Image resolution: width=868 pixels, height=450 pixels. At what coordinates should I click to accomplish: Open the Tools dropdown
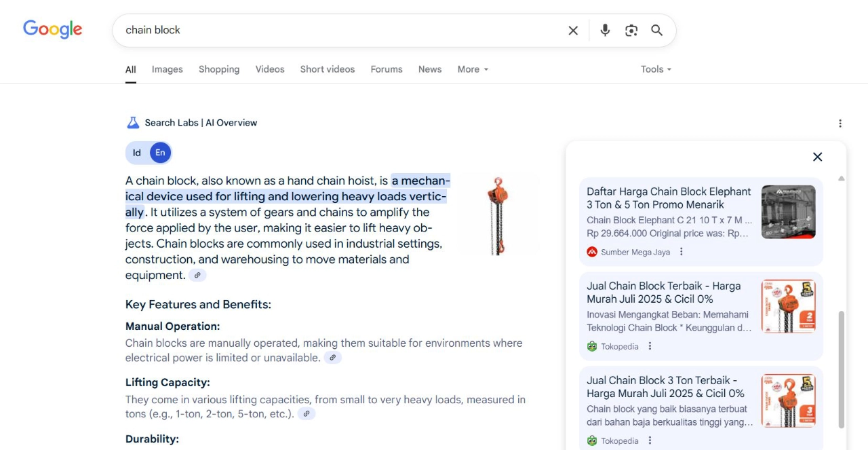656,69
